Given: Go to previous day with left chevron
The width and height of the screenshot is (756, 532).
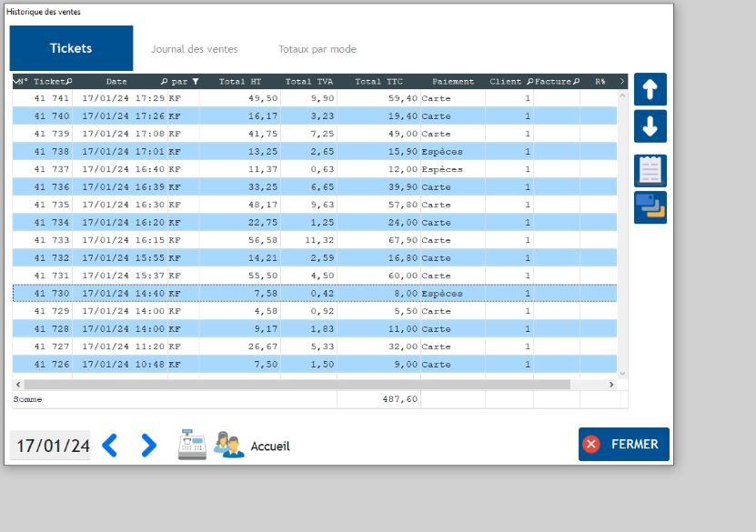Looking at the screenshot, I should tap(110, 445).
